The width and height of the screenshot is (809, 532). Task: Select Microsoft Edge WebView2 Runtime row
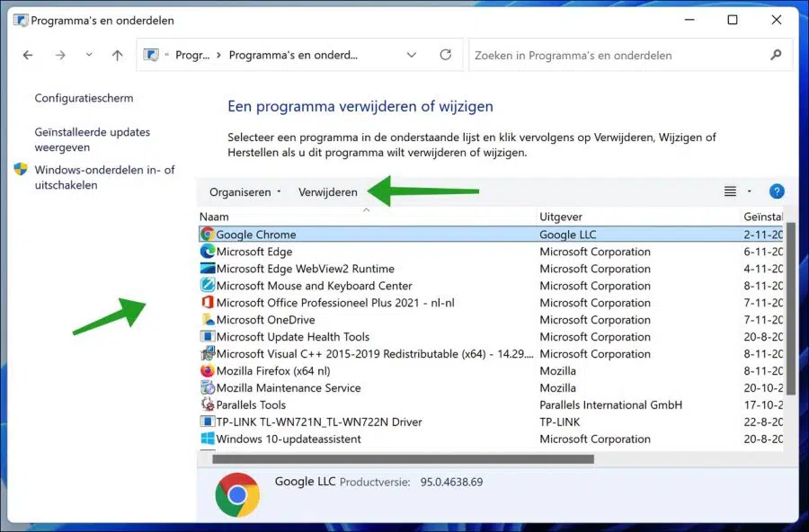click(x=305, y=269)
